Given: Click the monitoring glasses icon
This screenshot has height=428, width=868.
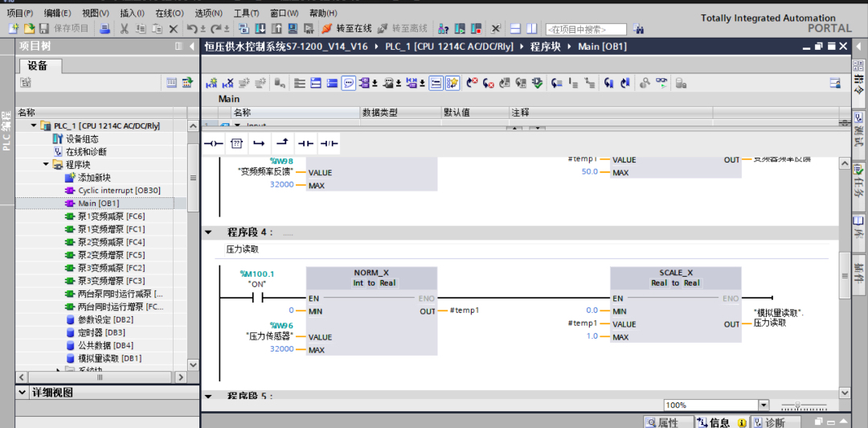Looking at the screenshot, I should (661, 83).
